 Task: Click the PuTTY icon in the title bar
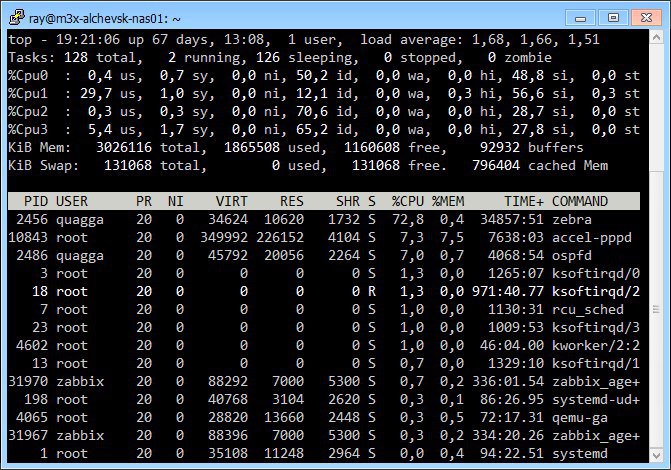click(x=17, y=18)
